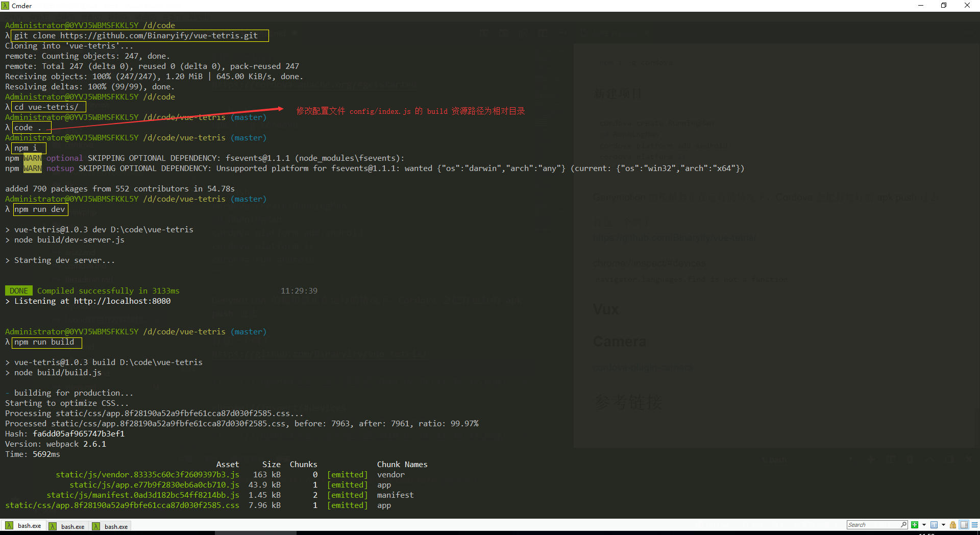The height and width of the screenshot is (535, 980).
Task: Open the new console options dropdown arrow
Action: [x=924, y=525]
